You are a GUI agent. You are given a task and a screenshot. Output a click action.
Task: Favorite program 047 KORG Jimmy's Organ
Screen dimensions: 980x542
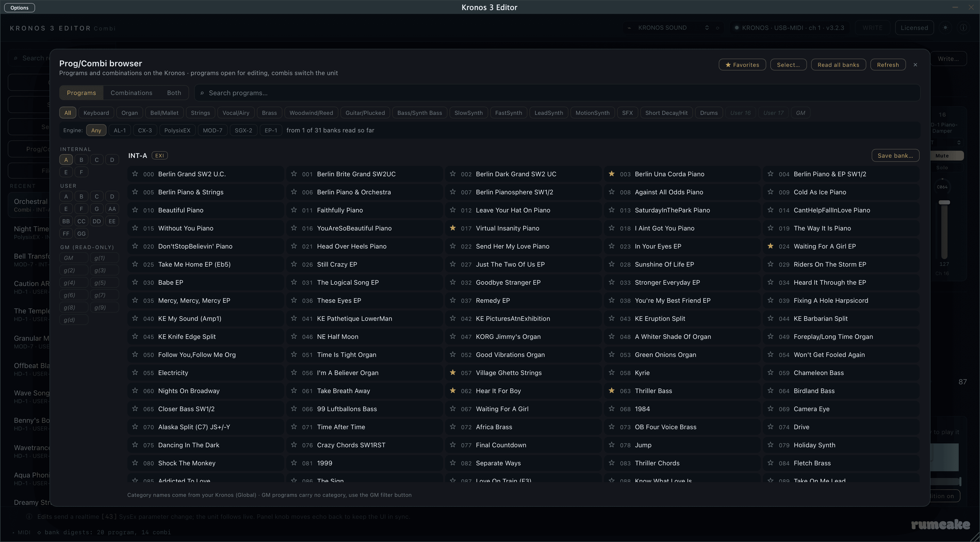point(452,337)
